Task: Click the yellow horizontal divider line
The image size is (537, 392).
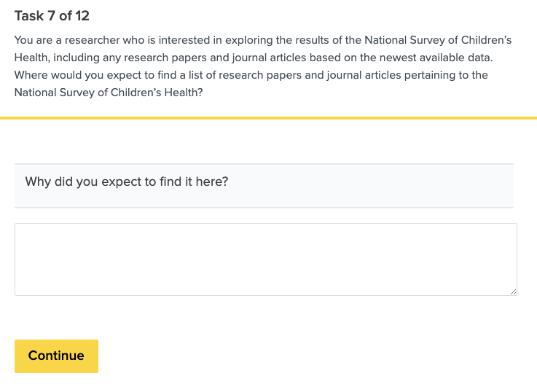Action: [268, 117]
